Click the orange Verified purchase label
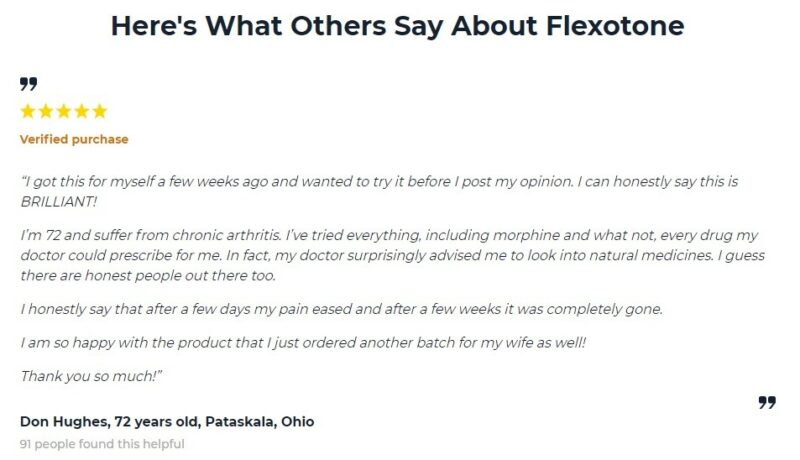The width and height of the screenshot is (800, 460). [74, 139]
